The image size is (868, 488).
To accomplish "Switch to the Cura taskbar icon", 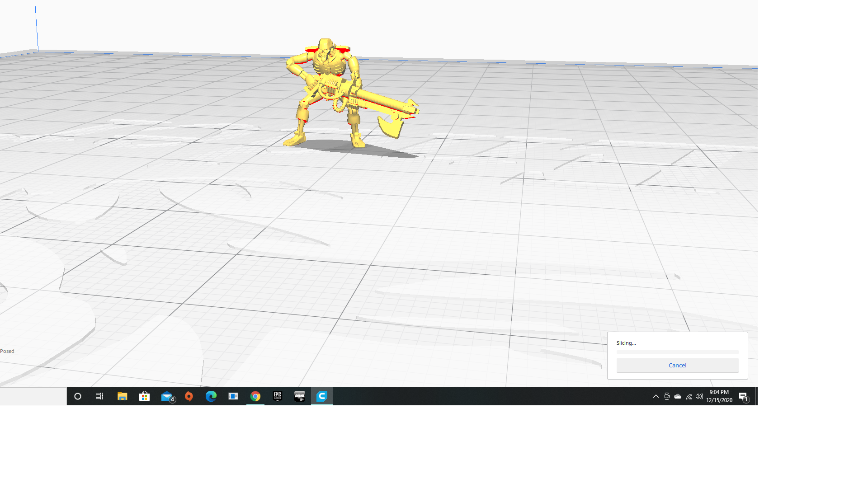I will coord(322,396).
